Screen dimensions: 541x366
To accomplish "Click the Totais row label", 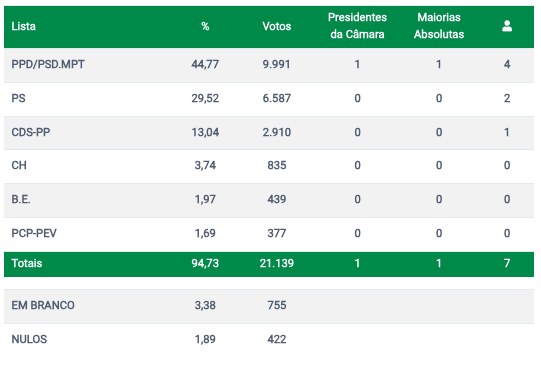I will [27, 264].
